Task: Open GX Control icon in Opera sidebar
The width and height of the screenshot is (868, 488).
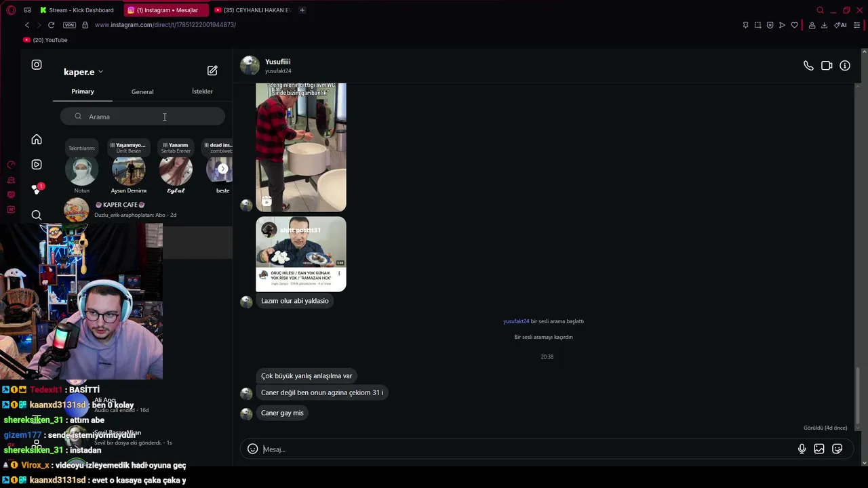Action: coord(11,165)
